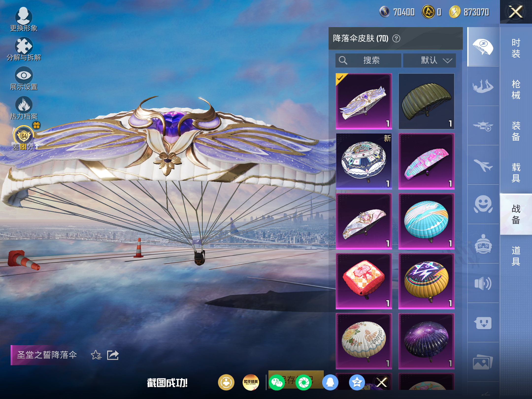Select the olive green default parachute thumbnail

pyautogui.click(x=426, y=101)
